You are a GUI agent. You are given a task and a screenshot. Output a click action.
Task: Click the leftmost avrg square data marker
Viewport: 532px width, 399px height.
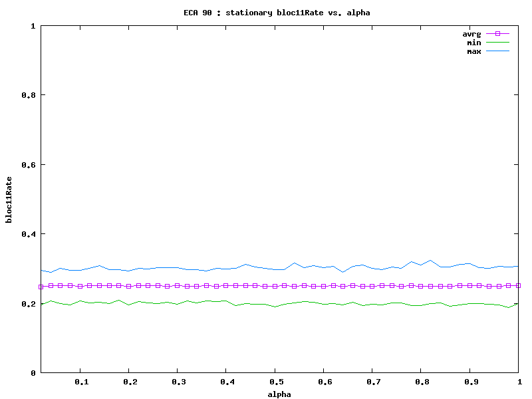pos(41,287)
